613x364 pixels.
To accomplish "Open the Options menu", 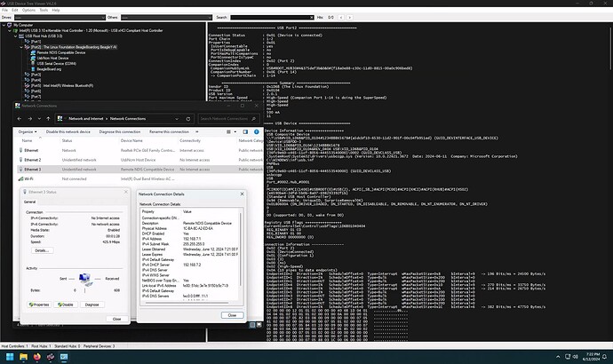I will tap(28, 10).
